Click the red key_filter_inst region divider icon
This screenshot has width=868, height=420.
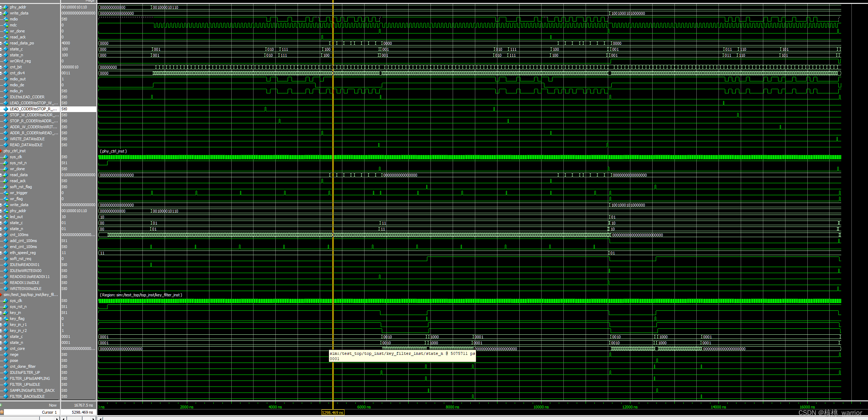pyautogui.click(x=1, y=295)
